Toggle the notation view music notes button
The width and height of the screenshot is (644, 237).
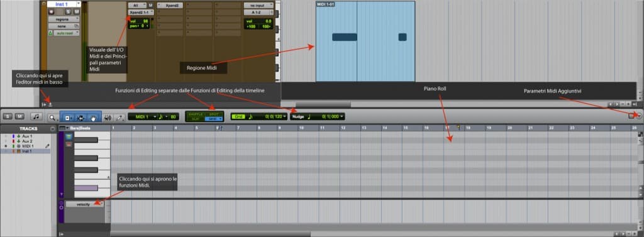pyautogui.click(x=36, y=117)
